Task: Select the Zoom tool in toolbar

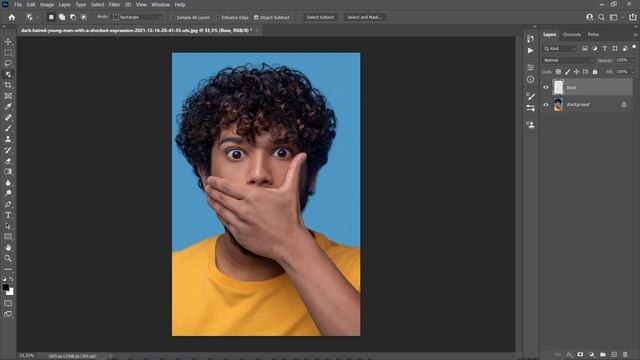Action: [8, 258]
